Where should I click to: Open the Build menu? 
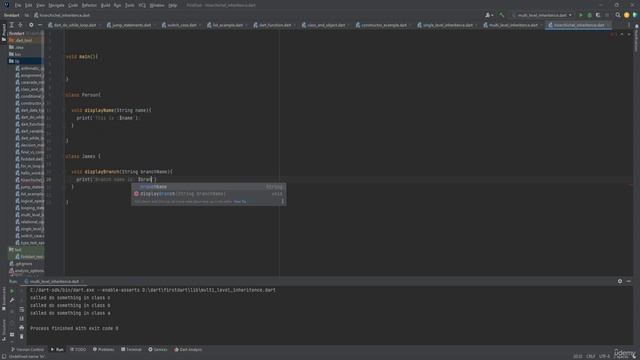(105, 5)
